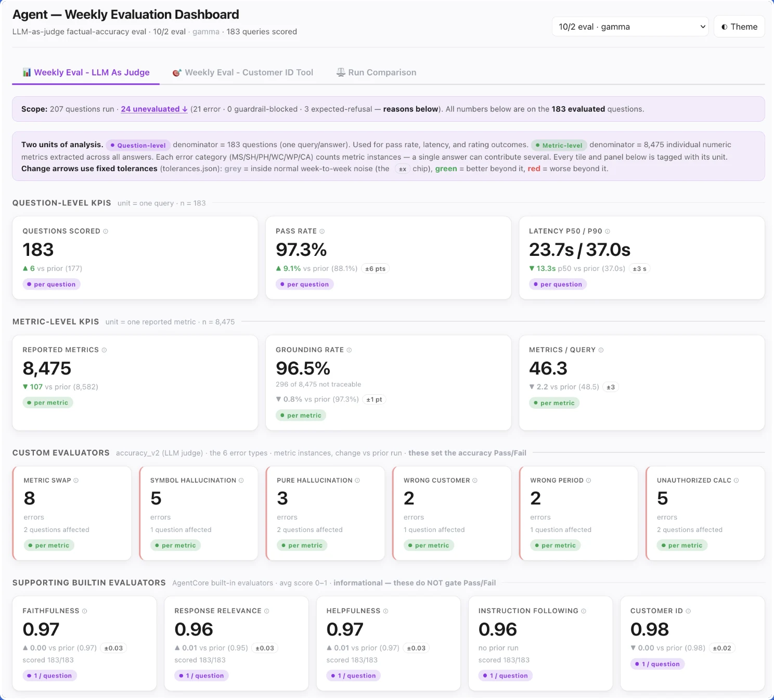
Task: Click the '23.7s / 37.0s' latency value
Action: [579, 250]
